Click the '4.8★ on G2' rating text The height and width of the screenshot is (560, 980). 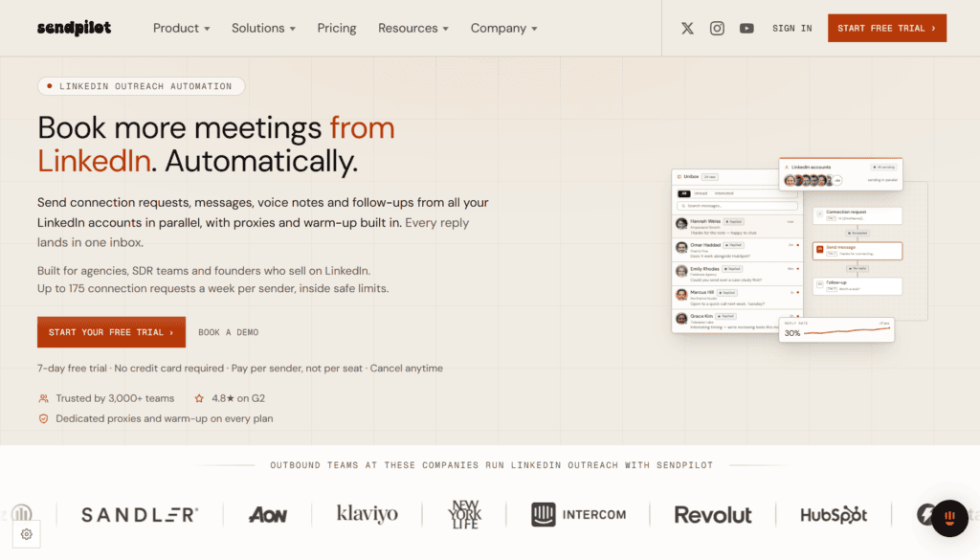(238, 399)
